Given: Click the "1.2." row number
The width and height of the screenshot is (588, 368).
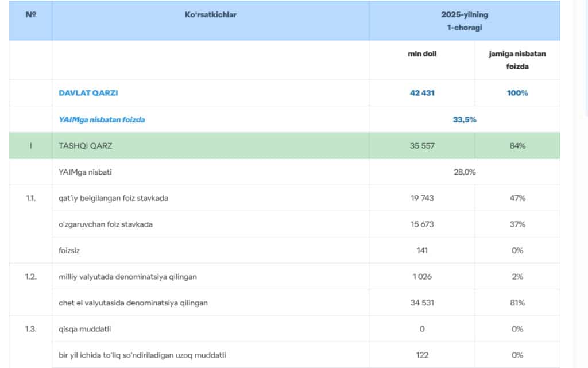Looking at the screenshot, I should (x=31, y=277).
